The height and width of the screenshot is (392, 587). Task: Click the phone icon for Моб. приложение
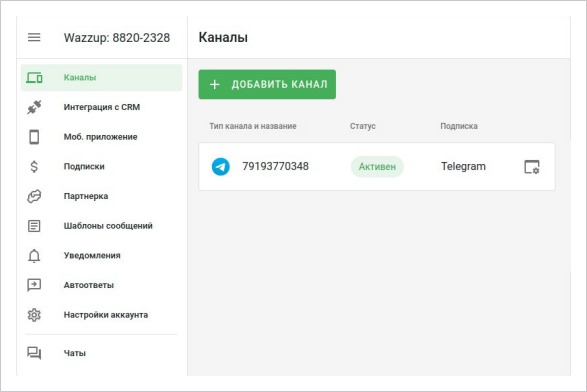34,137
